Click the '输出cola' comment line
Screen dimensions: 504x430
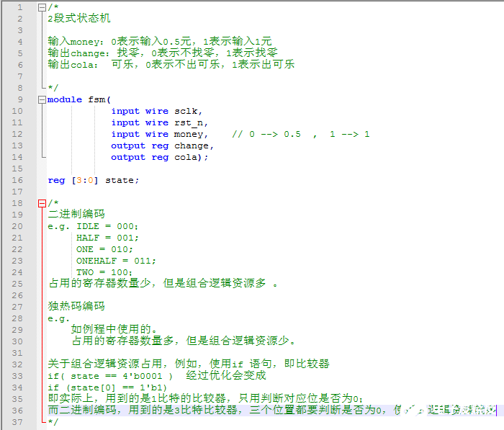[x=171, y=65]
